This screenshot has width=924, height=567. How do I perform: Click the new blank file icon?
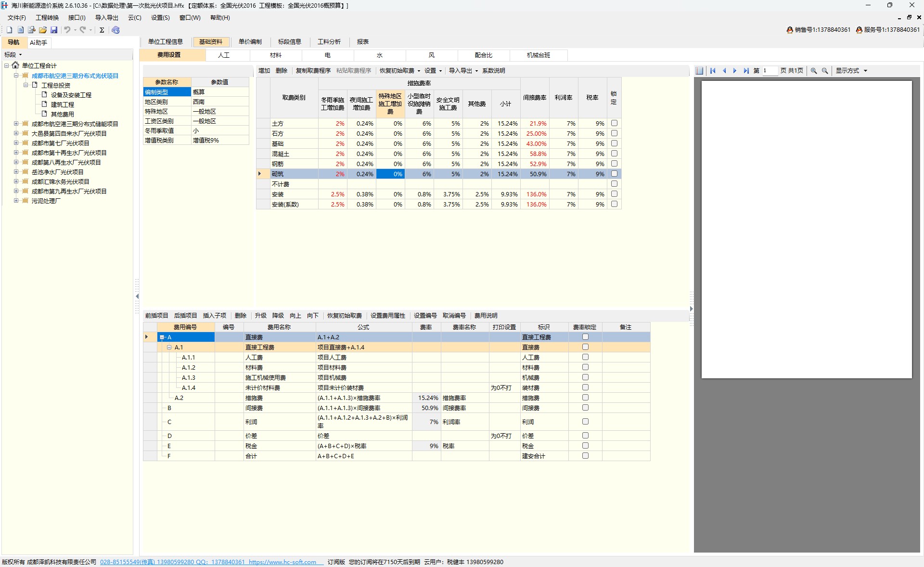(9, 30)
